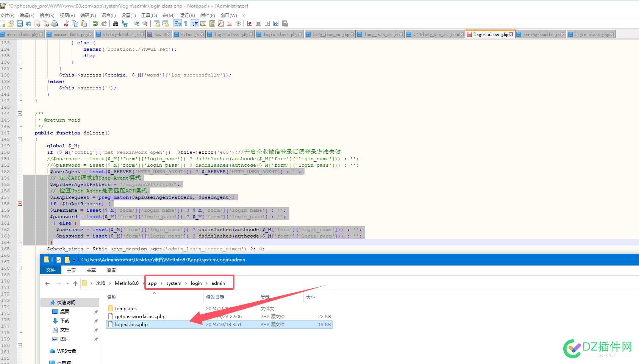
Task: Collapse the fold marker at line 180
Action: coord(20,345)
